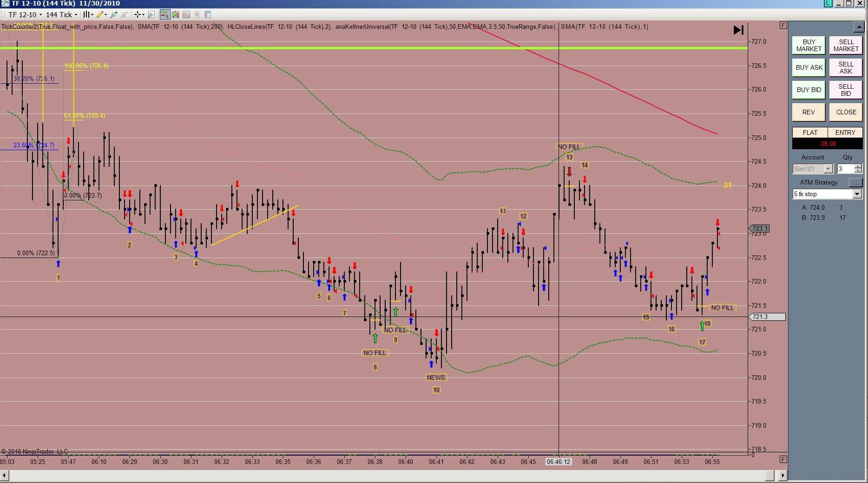This screenshot has height=483, width=868.
Task: Click the zoom in magnifier icon
Action: click(x=114, y=14)
